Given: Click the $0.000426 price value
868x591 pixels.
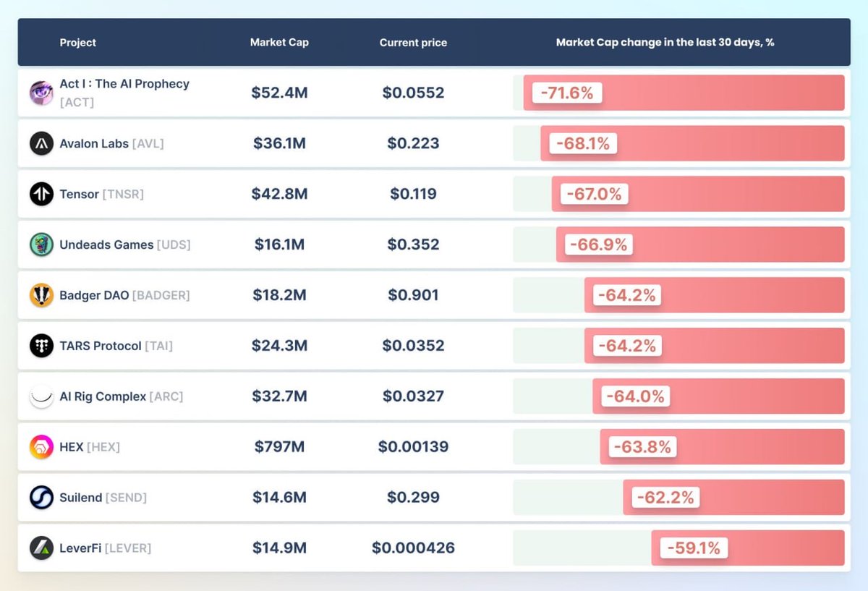Looking at the screenshot, I should point(413,548).
